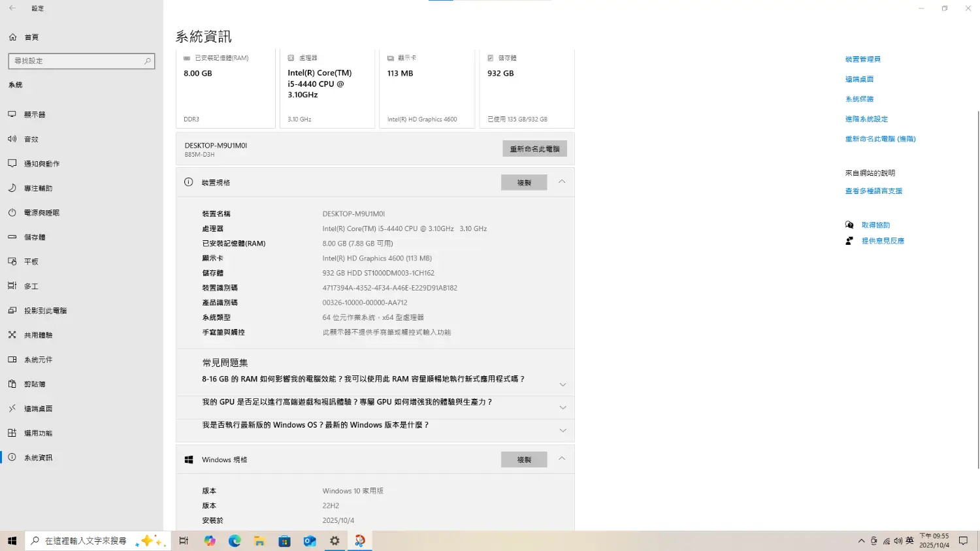Click the 首頁 home icon
Screen dimensions: 980x551
(x=12, y=37)
